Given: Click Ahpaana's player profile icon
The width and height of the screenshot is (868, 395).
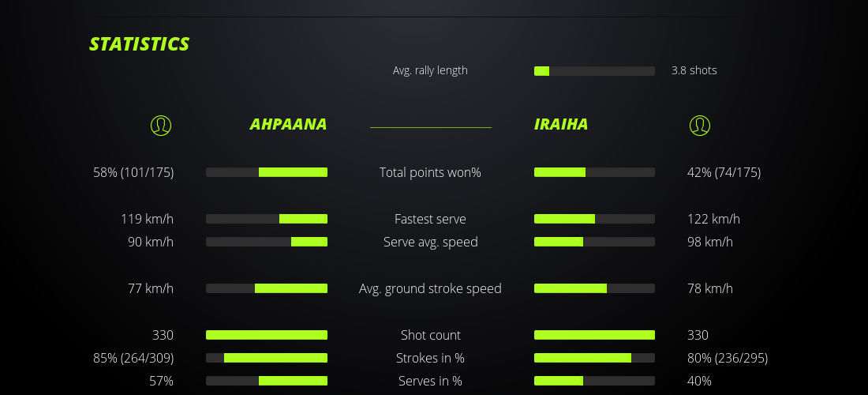Looking at the screenshot, I should [161, 125].
